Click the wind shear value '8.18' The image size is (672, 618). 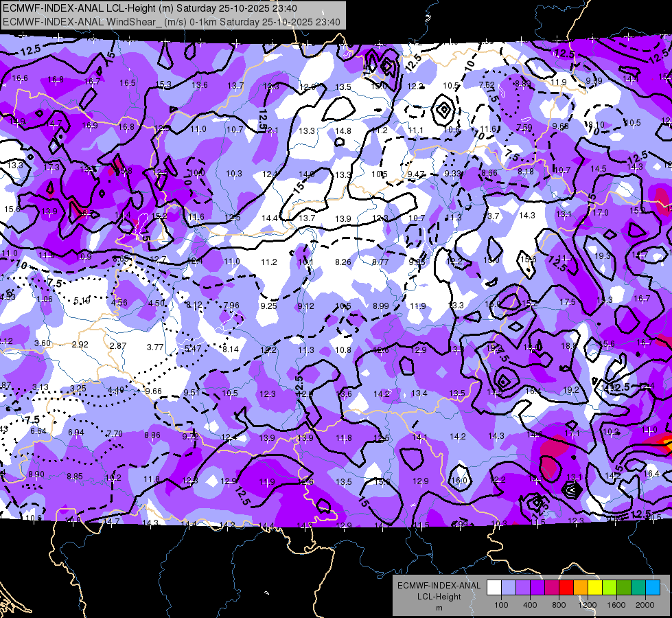pyautogui.click(x=526, y=172)
